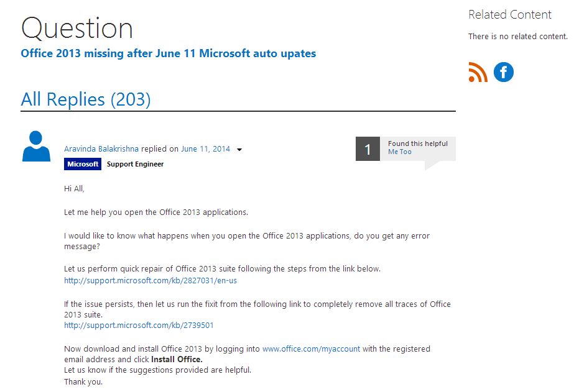Click the dark blue Microsoft badge
Screen dimensions: 574x392
point(83,164)
